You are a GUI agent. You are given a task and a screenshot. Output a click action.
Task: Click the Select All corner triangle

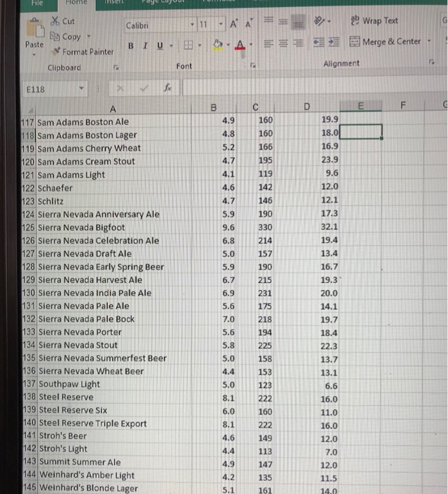[x=29, y=110]
